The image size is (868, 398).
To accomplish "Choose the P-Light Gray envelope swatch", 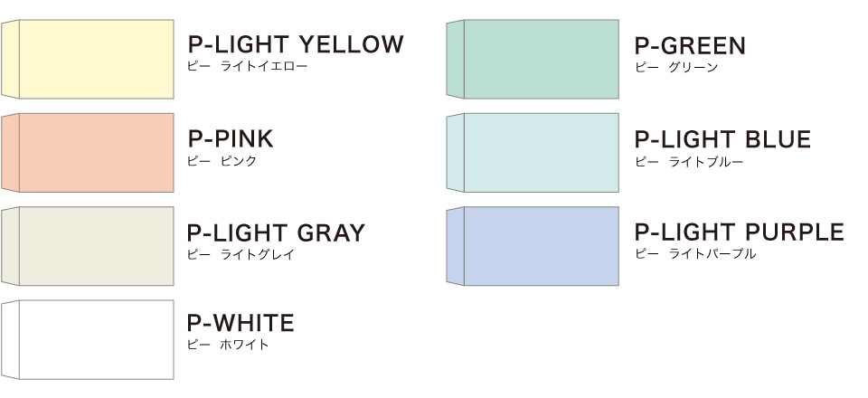I will (88, 246).
